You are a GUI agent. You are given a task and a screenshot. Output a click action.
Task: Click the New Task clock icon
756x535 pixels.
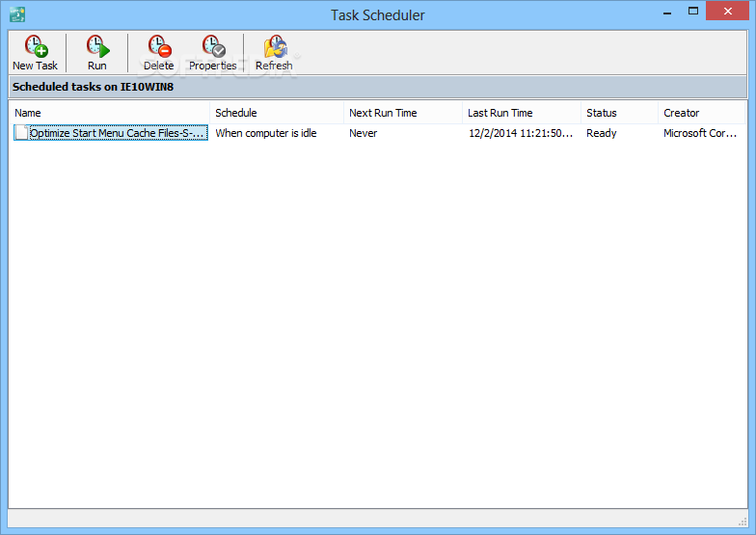[x=37, y=46]
